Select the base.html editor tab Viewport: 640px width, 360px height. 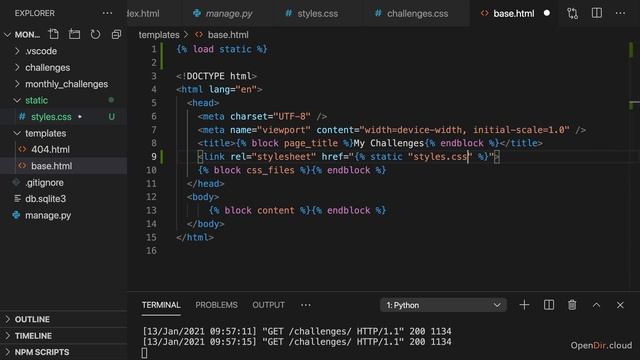513,13
